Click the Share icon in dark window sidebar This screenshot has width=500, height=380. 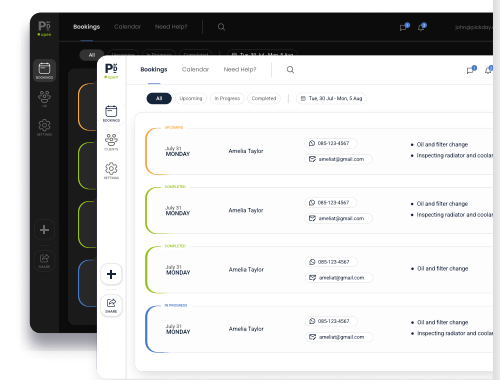tap(44, 260)
